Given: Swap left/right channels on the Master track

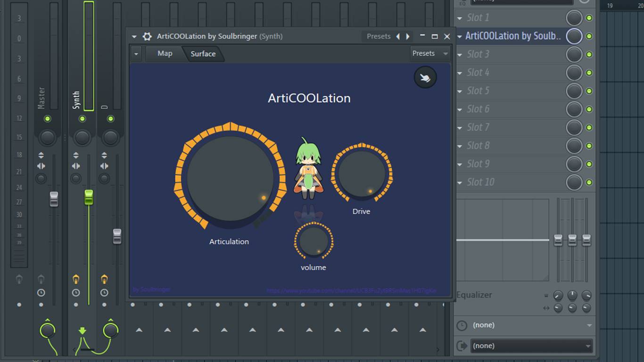Looking at the screenshot, I should pyautogui.click(x=41, y=166).
